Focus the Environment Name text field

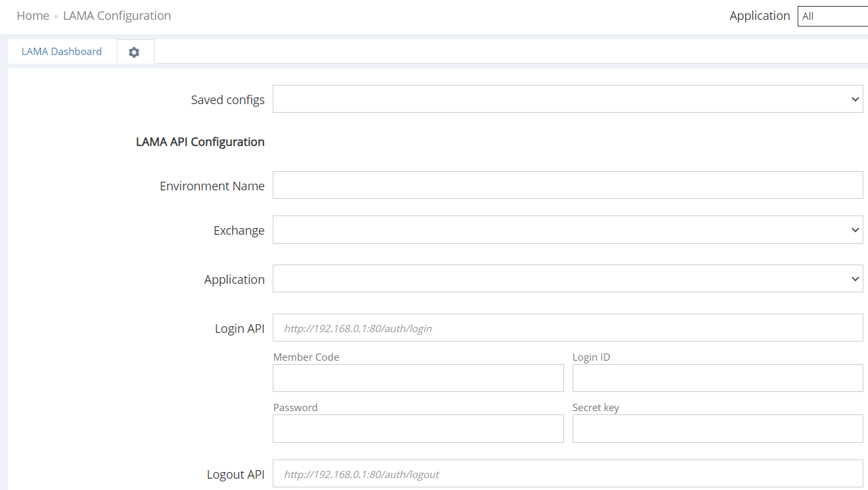tap(567, 186)
